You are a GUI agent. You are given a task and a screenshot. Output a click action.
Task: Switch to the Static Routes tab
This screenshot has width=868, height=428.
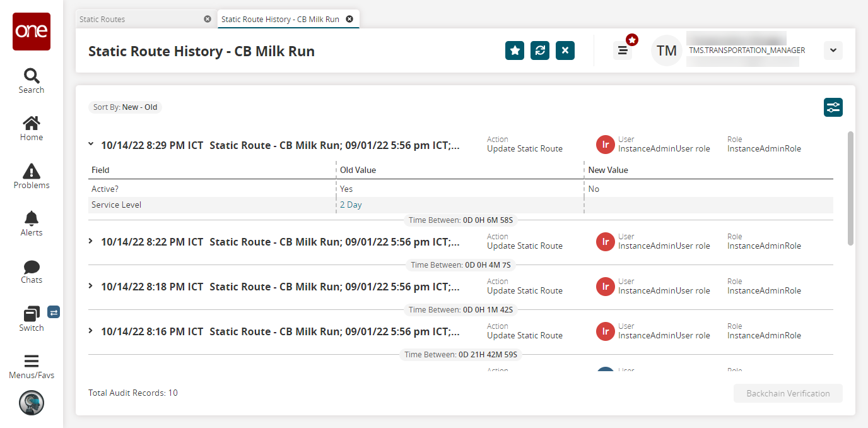tap(102, 19)
